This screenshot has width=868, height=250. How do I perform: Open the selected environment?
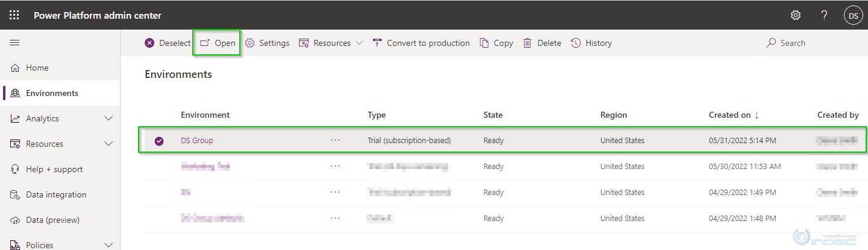[218, 43]
